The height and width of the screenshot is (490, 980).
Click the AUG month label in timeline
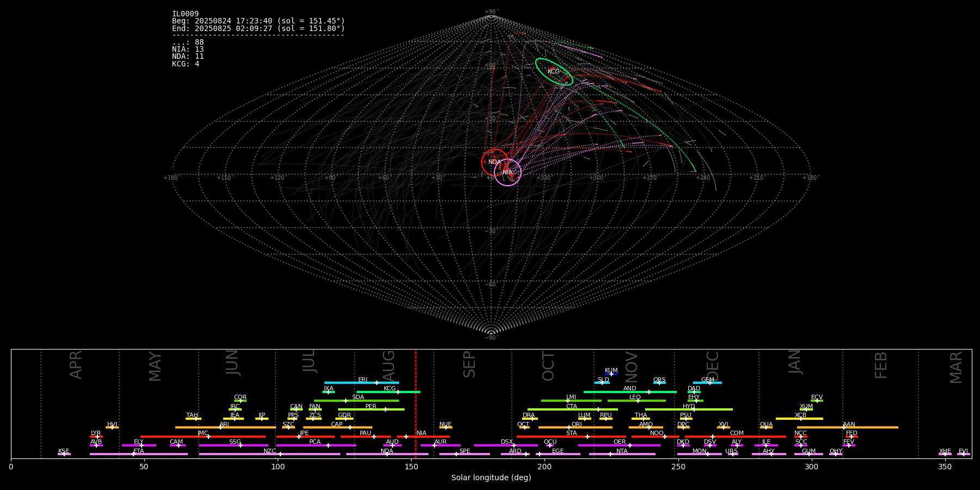coord(389,365)
